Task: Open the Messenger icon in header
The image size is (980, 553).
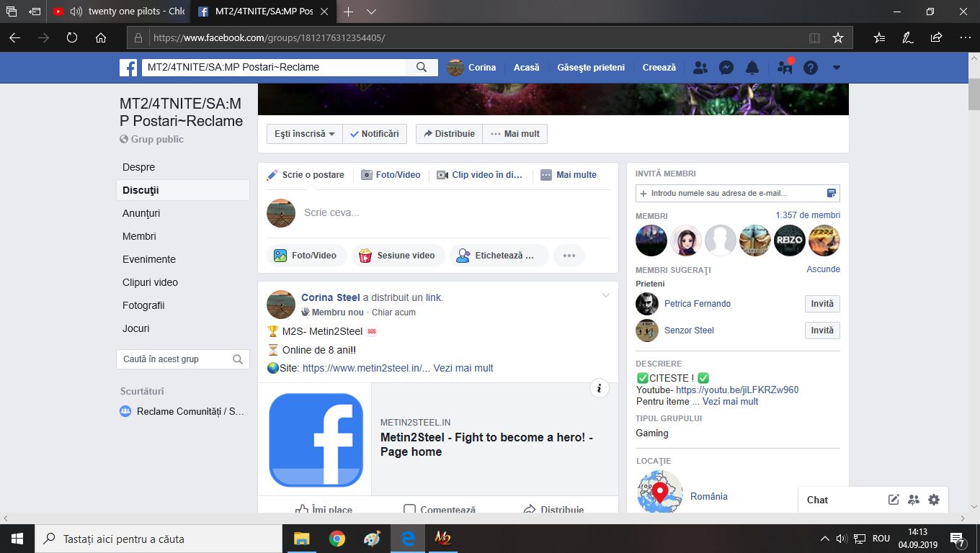Action: point(726,68)
